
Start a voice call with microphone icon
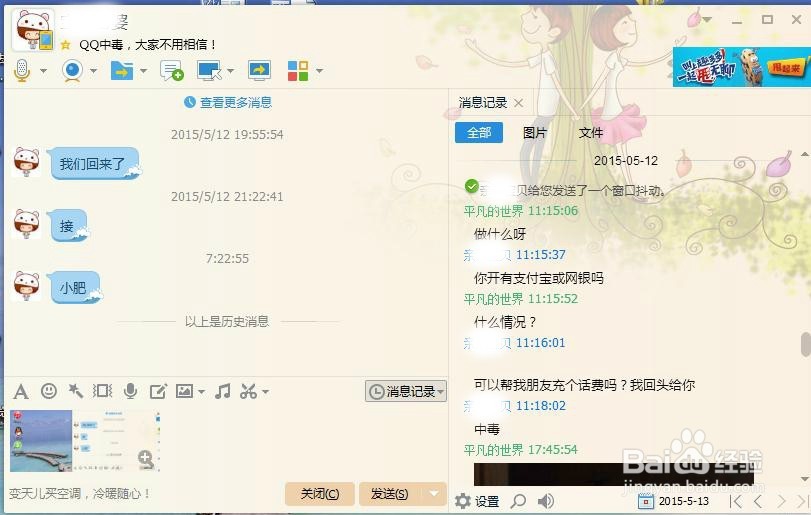[22, 70]
